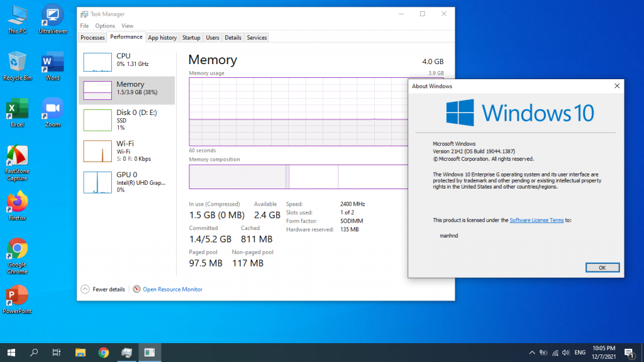Select Disk 0 (D: E:) performance item
The height and width of the screenshot is (362, 644).
pos(127,120)
